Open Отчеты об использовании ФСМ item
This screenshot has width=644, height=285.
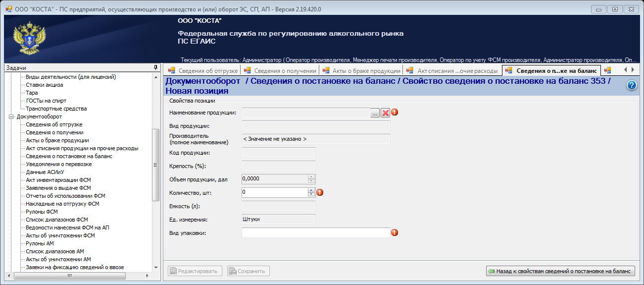coord(65,196)
